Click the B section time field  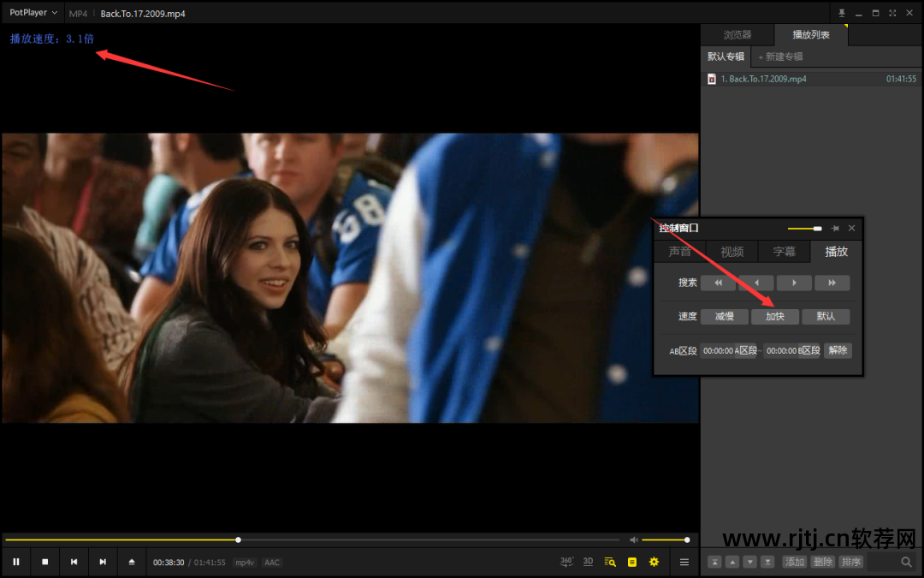coord(781,351)
